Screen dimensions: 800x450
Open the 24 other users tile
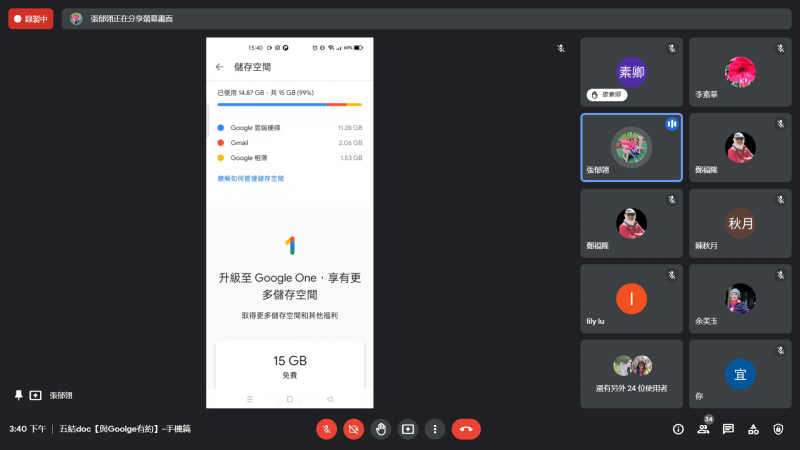coord(631,374)
